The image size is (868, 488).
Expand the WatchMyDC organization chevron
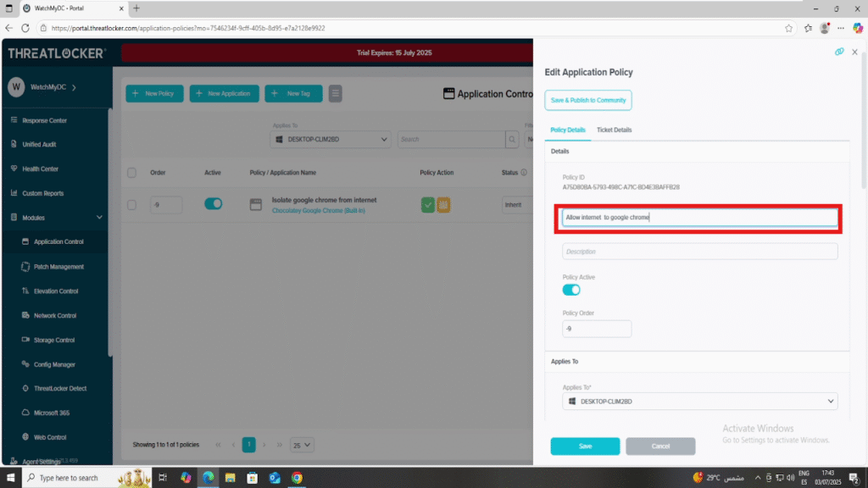(75, 87)
